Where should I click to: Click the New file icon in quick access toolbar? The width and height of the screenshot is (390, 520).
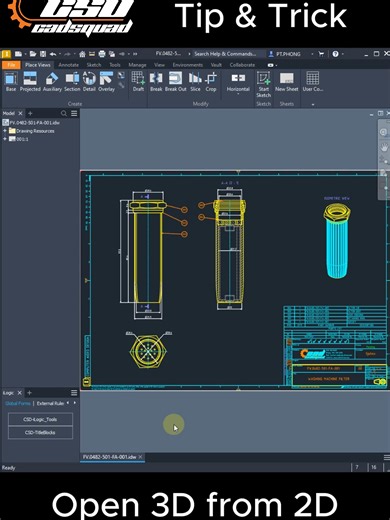coord(18,54)
